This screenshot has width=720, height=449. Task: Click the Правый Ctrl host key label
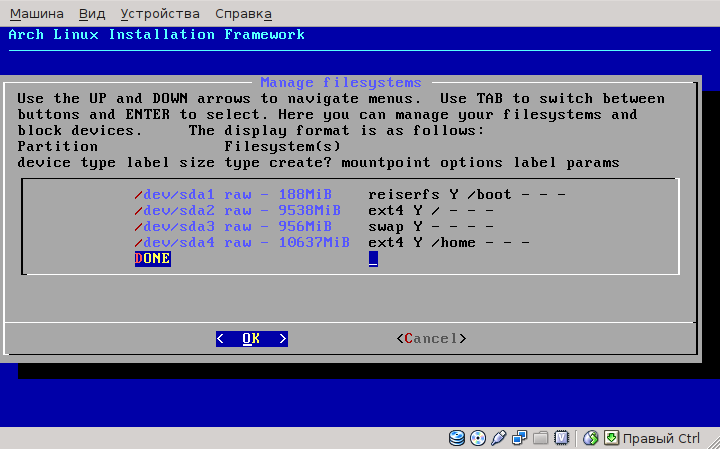coord(661,438)
